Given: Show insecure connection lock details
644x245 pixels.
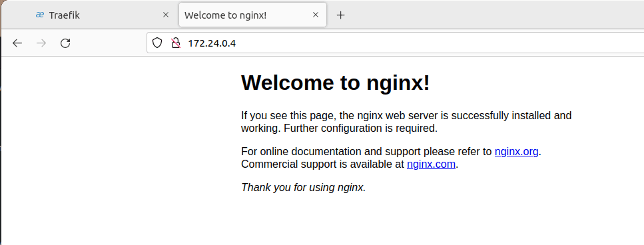Looking at the screenshot, I should click(x=176, y=43).
